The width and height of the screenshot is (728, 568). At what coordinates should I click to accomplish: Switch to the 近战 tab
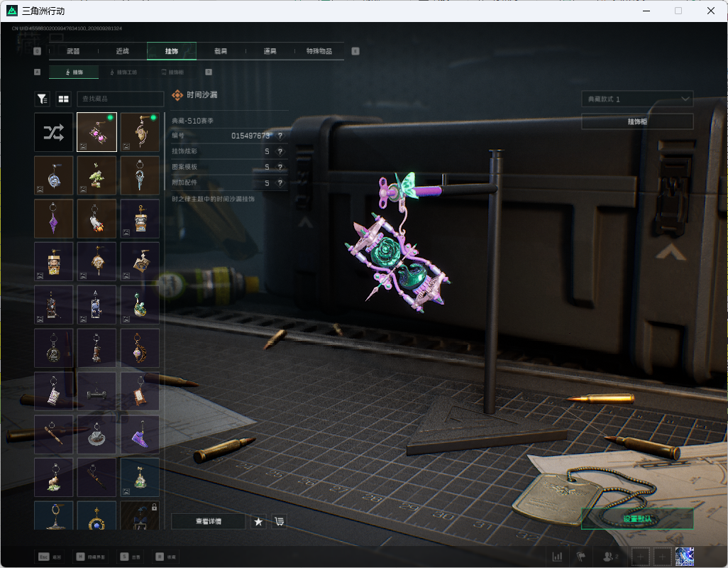tap(123, 51)
